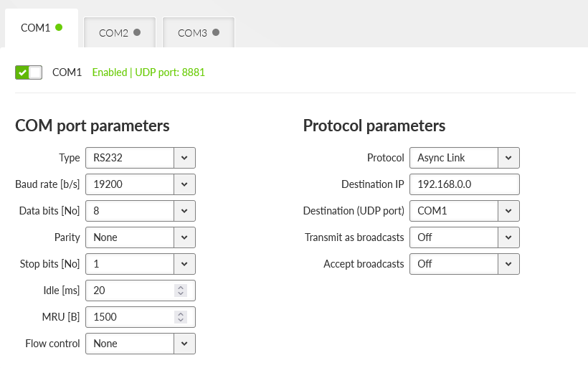Screen dimensions: 588x368
Task: Open the Stop bits dropdown
Action: pos(184,264)
